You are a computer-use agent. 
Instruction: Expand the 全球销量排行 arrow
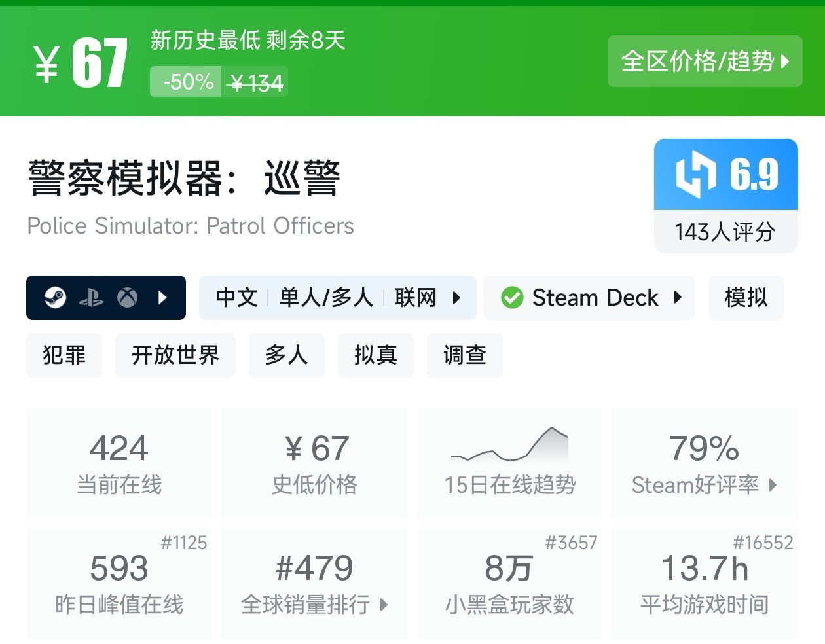384,605
